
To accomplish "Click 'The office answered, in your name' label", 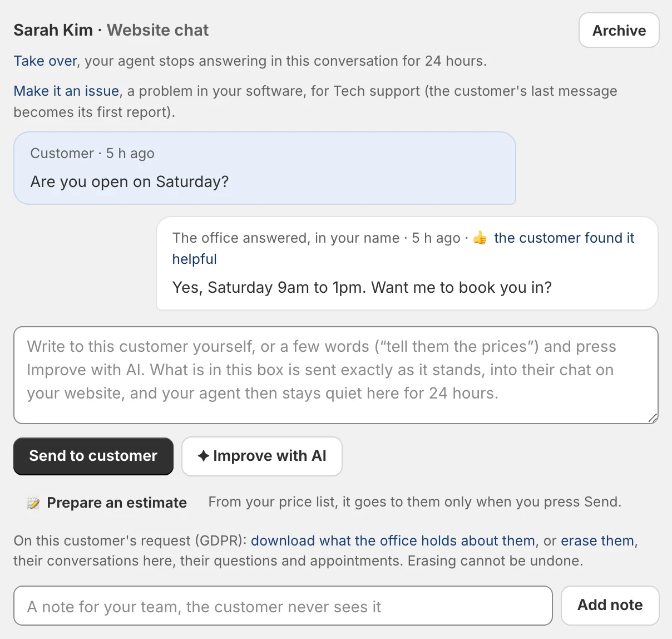I will pyautogui.click(x=286, y=238).
